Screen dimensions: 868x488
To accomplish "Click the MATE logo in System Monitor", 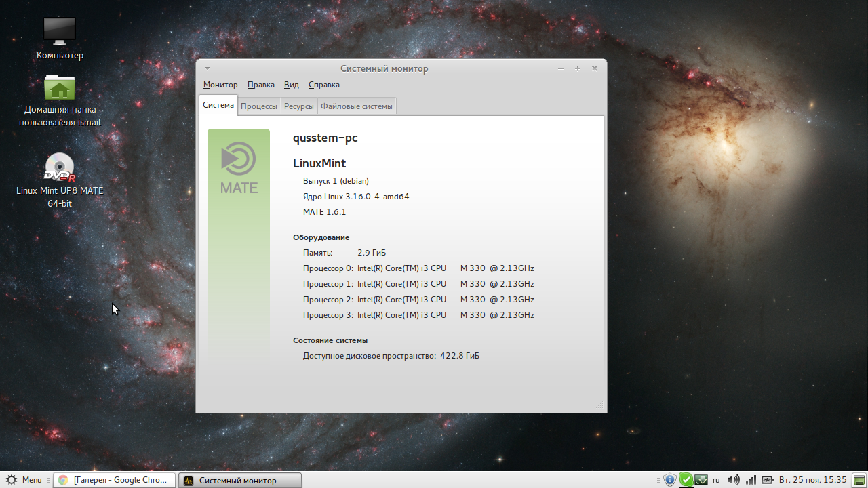I will [239, 167].
